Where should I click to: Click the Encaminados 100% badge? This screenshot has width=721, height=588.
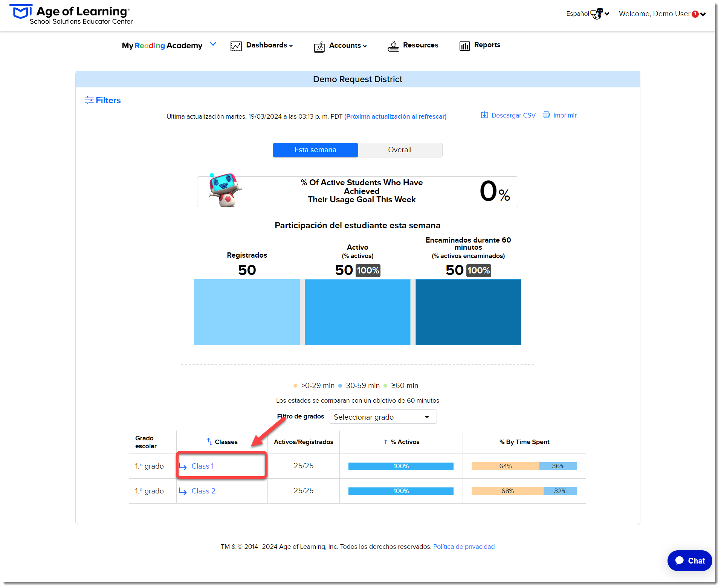click(478, 270)
